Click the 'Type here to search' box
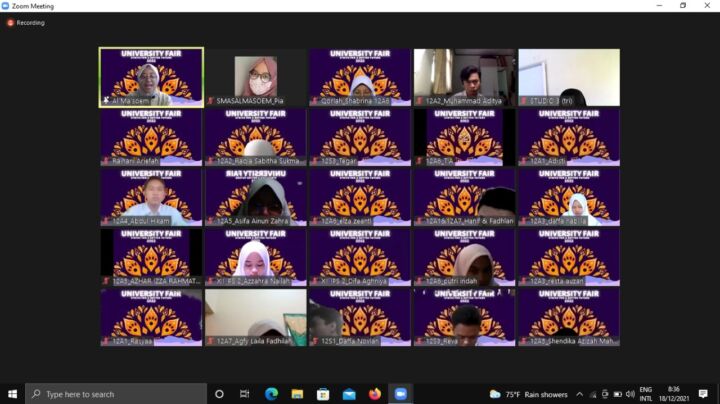This screenshot has width=720, height=404. click(115, 394)
